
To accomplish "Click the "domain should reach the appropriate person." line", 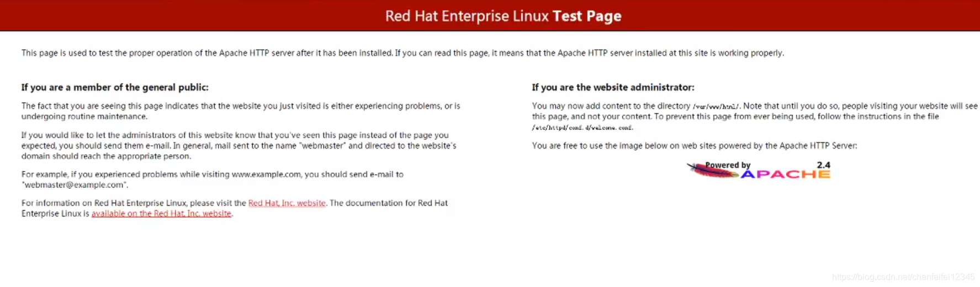I will [x=106, y=156].
